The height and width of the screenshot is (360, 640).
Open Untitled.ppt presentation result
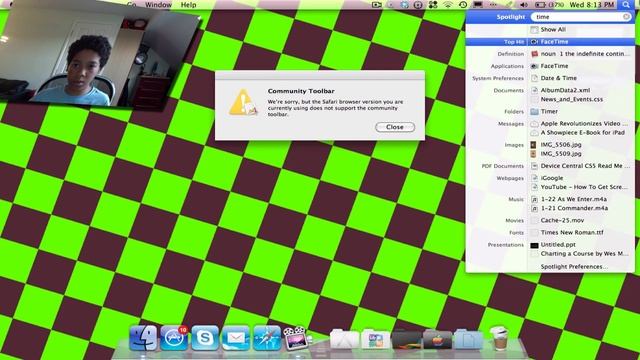click(x=553, y=244)
